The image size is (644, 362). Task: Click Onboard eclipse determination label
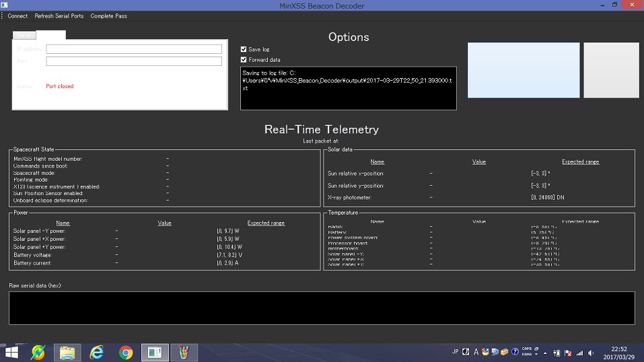click(50, 201)
